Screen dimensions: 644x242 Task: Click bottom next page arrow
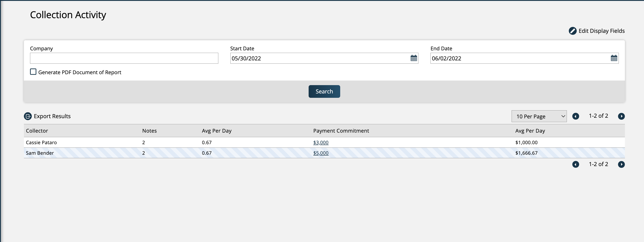click(x=621, y=164)
